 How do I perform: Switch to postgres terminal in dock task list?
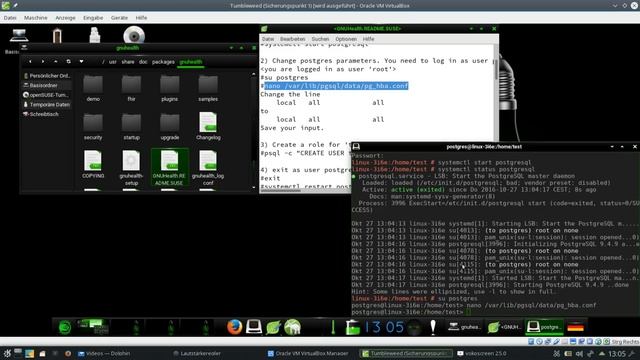[x=544, y=327]
